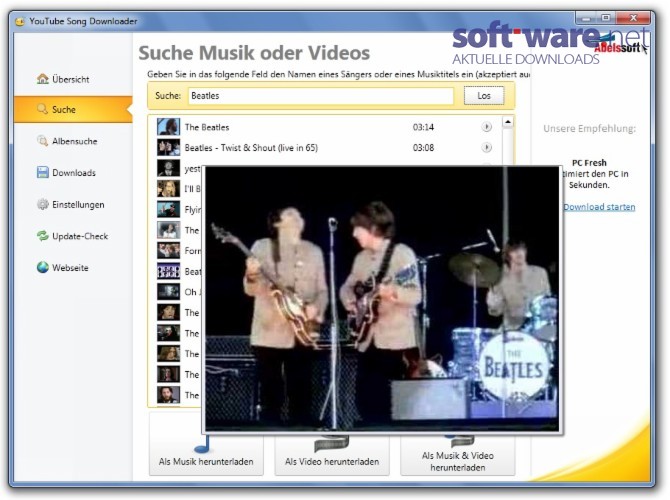Image resolution: width=670 pixels, height=500 pixels.
Task: Close the YouTube Song Downloader window
Action: pyautogui.click(x=633, y=18)
